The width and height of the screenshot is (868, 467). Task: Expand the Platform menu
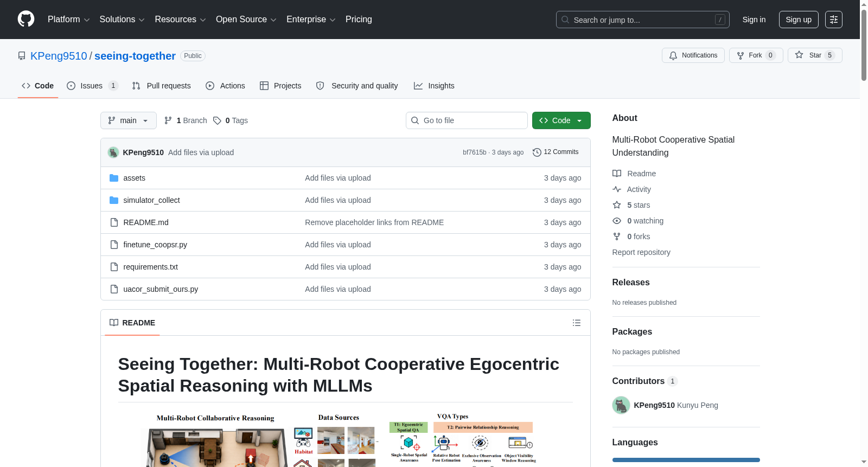[69, 20]
